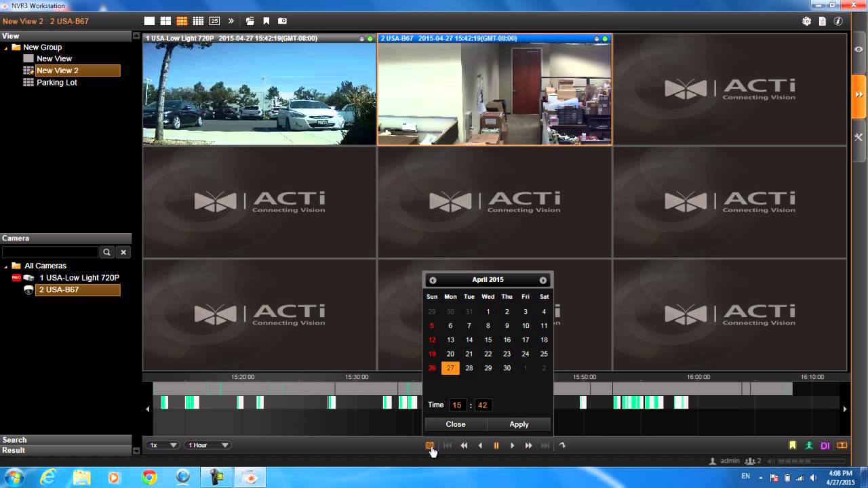Choose the 25-channel layout icon
This screenshot has height=488, width=868.
pyautogui.click(x=214, y=21)
